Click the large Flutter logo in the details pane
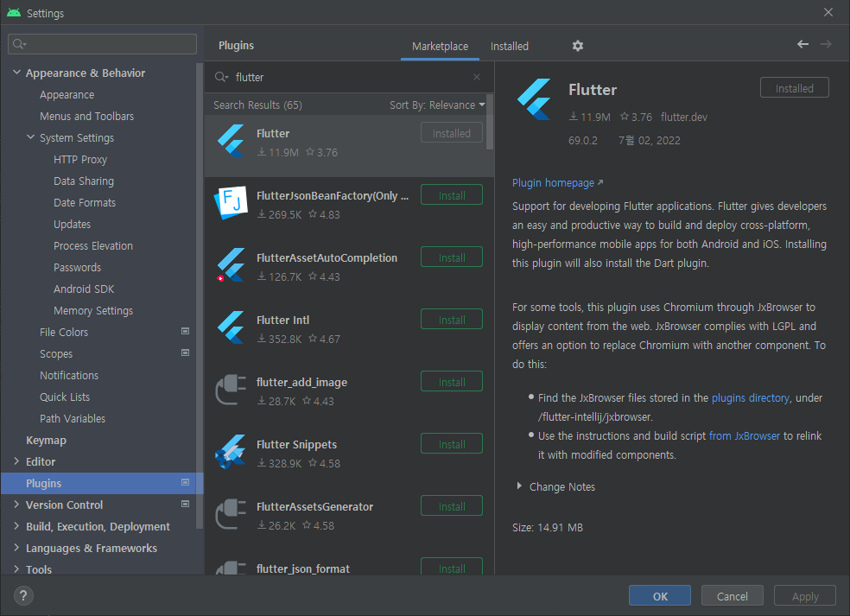850x616 pixels. click(x=535, y=99)
